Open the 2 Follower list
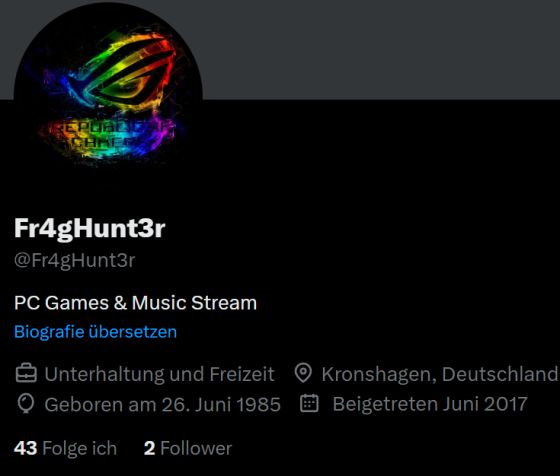This screenshot has height=476, width=560. coord(188,448)
